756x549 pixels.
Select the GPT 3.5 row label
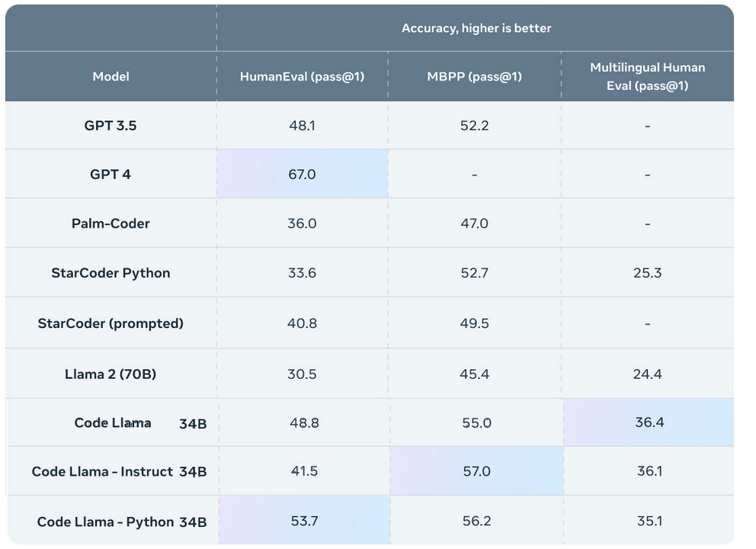pos(111,125)
